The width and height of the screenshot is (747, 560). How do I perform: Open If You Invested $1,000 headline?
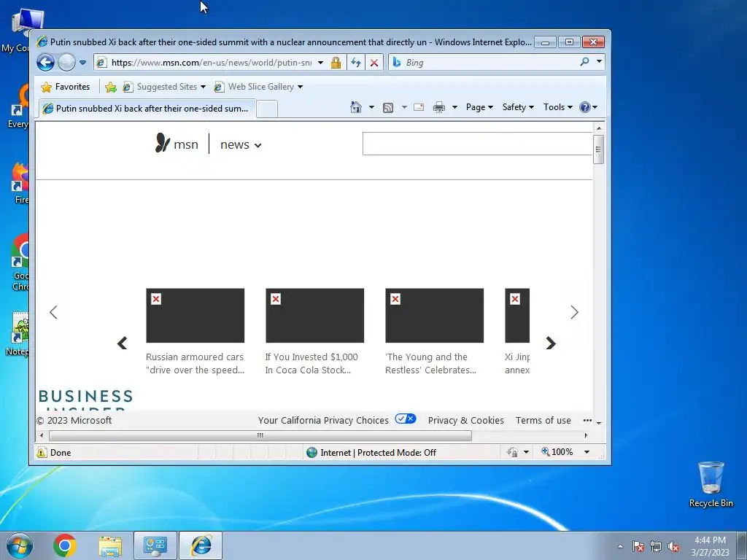pos(311,363)
